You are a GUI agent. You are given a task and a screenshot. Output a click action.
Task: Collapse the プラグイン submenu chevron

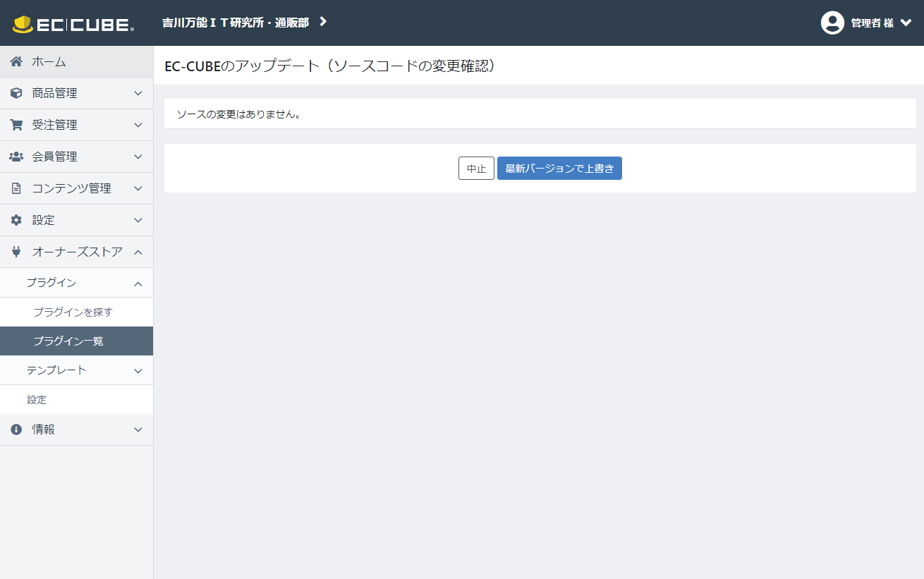(138, 283)
